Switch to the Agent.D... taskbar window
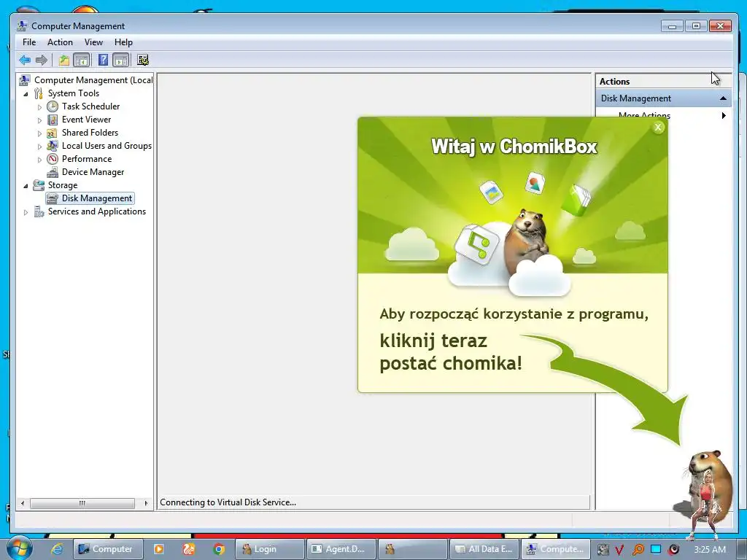 coord(341,549)
